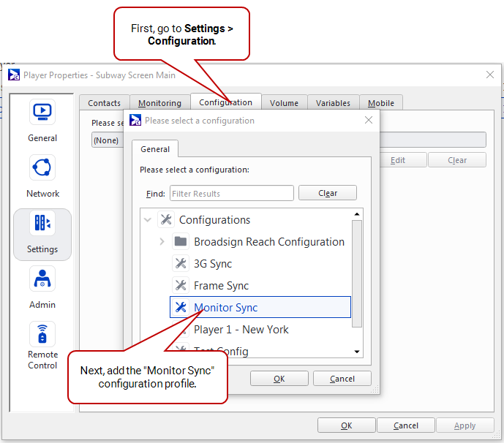Collapse the Configurations tree root
The width and height of the screenshot is (504, 443).
pos(148,220)
